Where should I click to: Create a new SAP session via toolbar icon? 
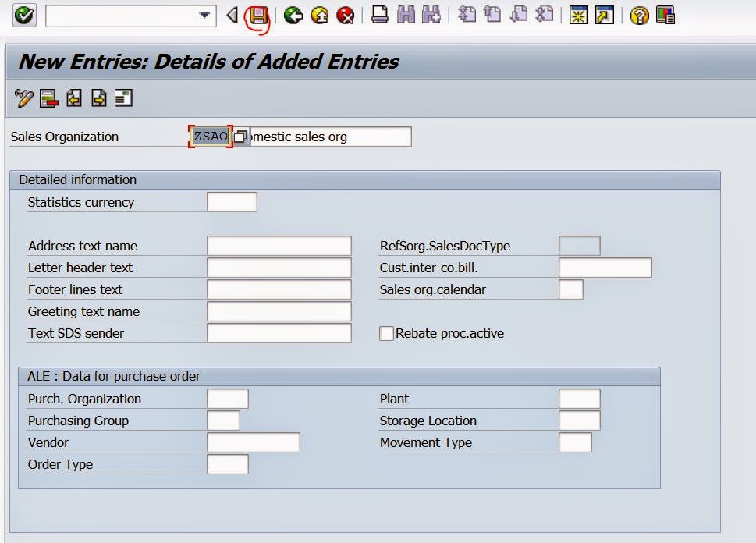(577, 15)
